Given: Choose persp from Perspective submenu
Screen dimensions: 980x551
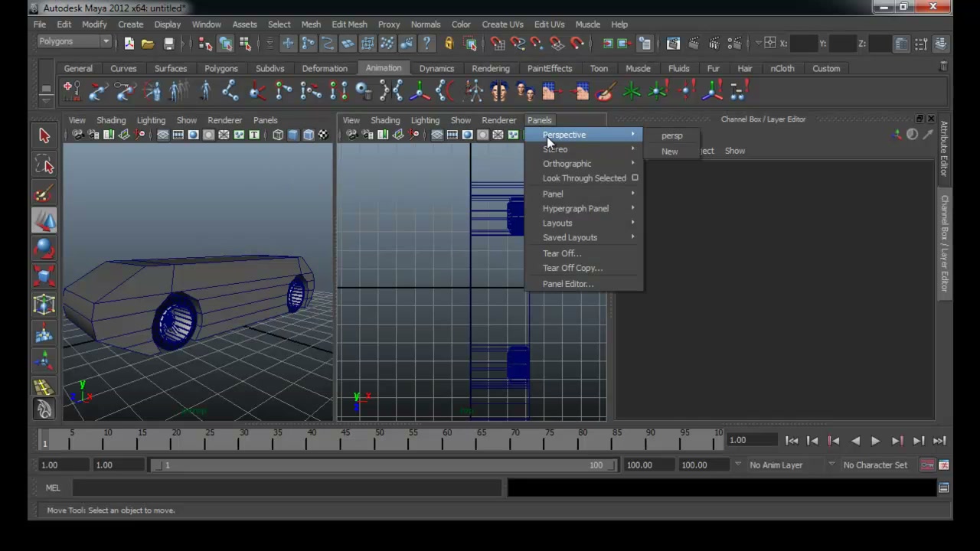Looking at the screenshot, I should click(x=671, y=135).
